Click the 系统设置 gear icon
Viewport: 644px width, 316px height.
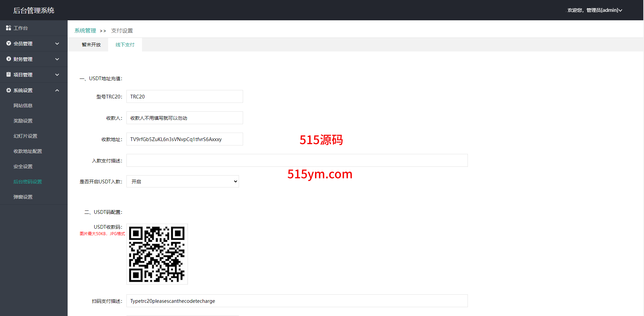[8, 90]
